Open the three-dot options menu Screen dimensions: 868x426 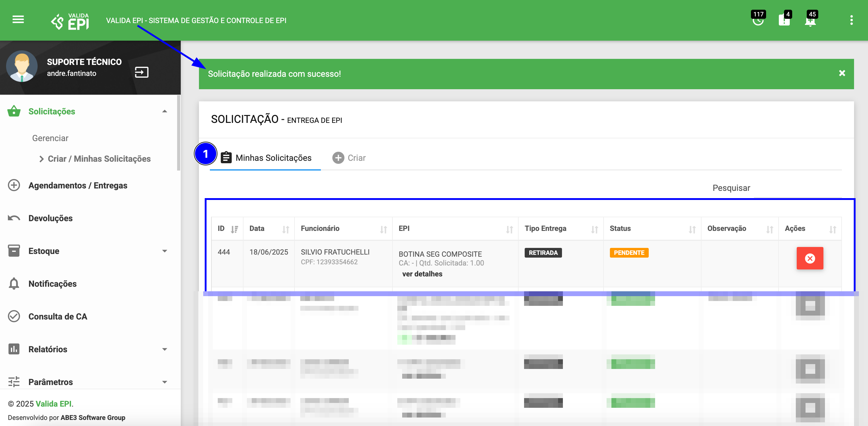point(851,20)
